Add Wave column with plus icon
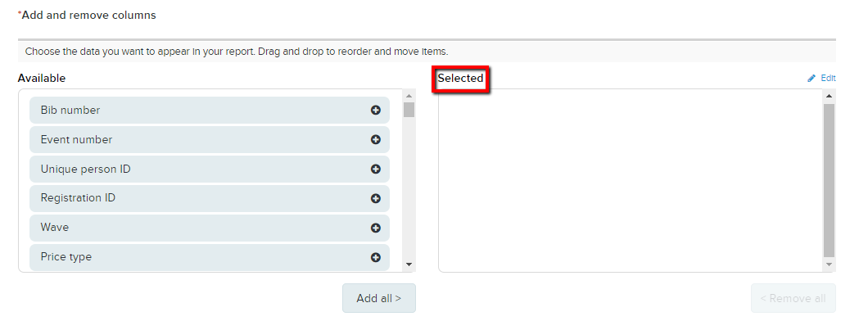This screenshot has width=868, height=321. pyautogui.click(x=375, y=228)
